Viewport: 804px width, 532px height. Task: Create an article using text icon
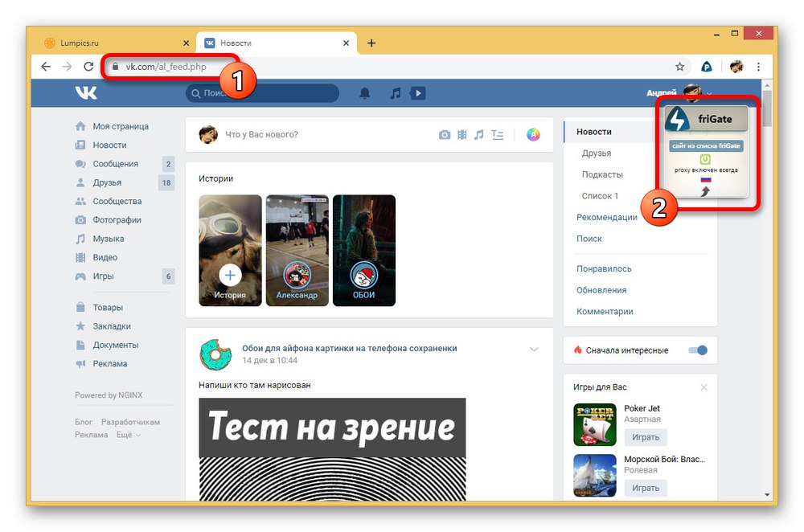(x=498, y=135)
